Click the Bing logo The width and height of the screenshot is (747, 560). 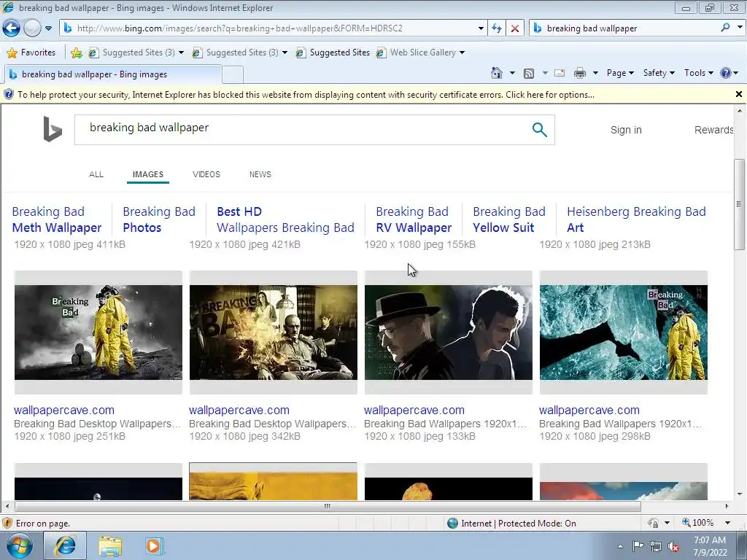click(x=53, y=129)
